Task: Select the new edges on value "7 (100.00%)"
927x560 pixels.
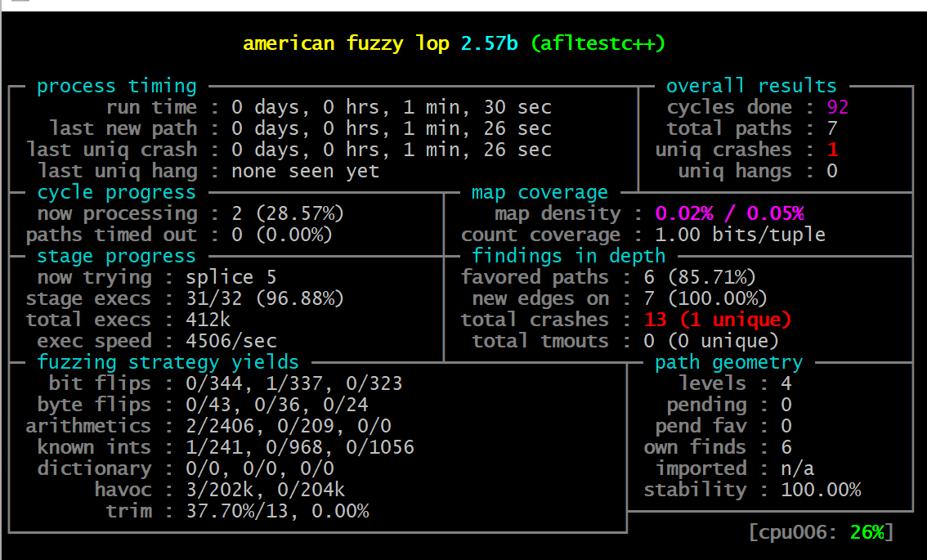Action: (x=705, y=298)
